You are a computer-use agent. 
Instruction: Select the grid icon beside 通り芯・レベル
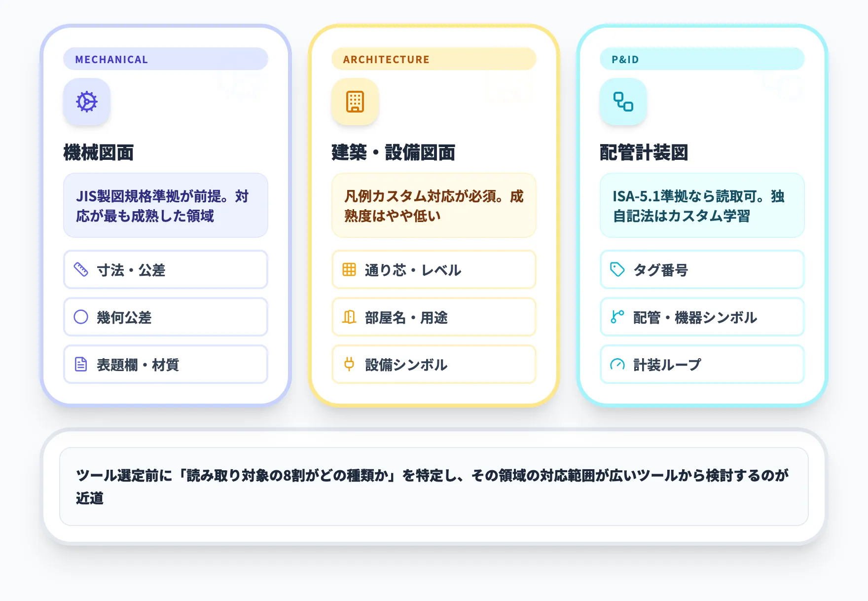(350, 269)
